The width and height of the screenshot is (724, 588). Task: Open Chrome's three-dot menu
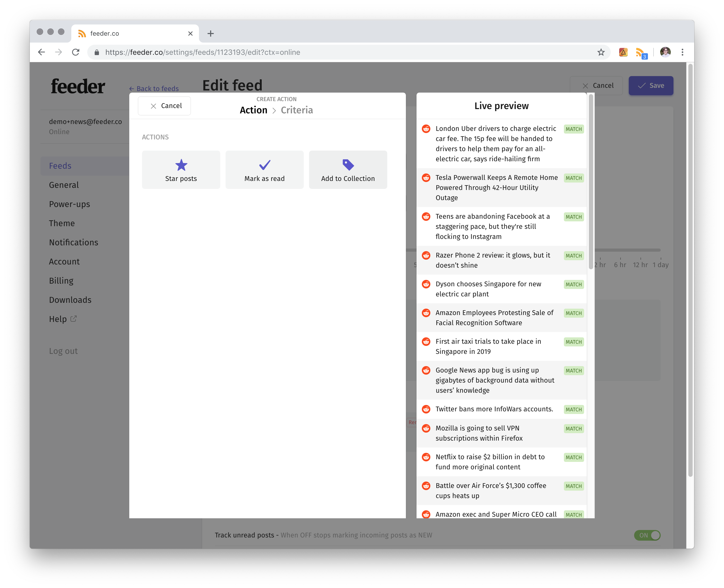pos(683,52)
